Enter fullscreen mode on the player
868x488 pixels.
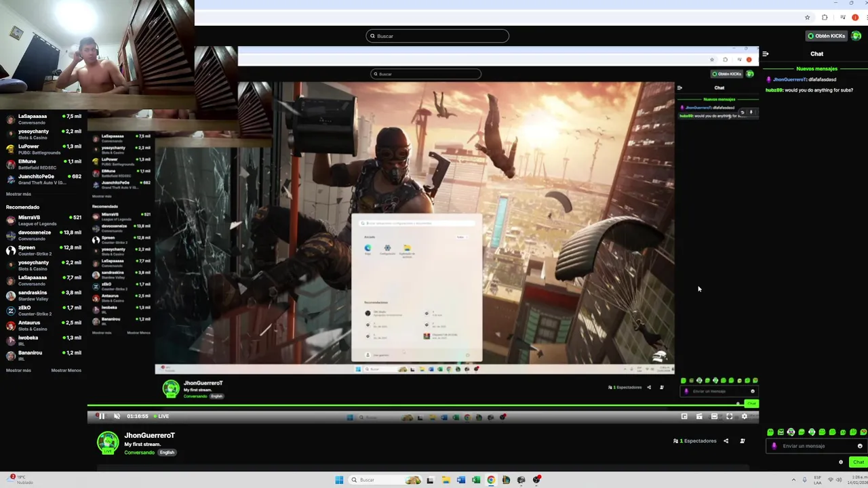coord(729,416)
